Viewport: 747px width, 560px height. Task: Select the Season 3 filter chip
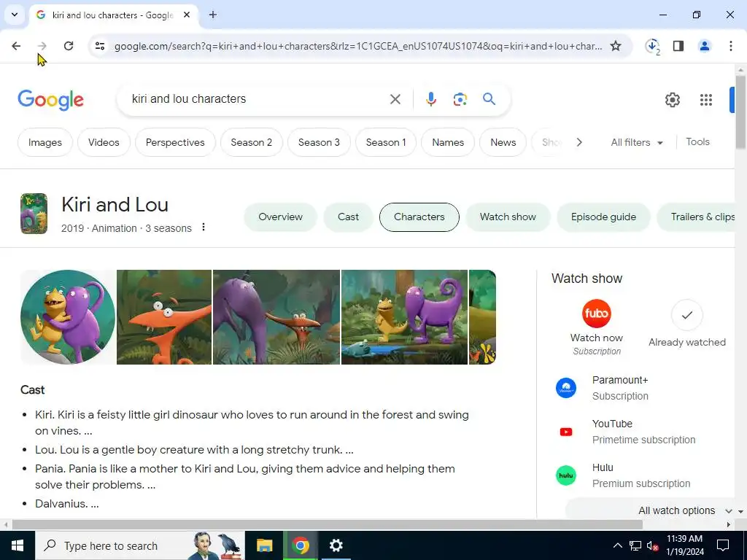pyautogui.click(x=319, y=142)
